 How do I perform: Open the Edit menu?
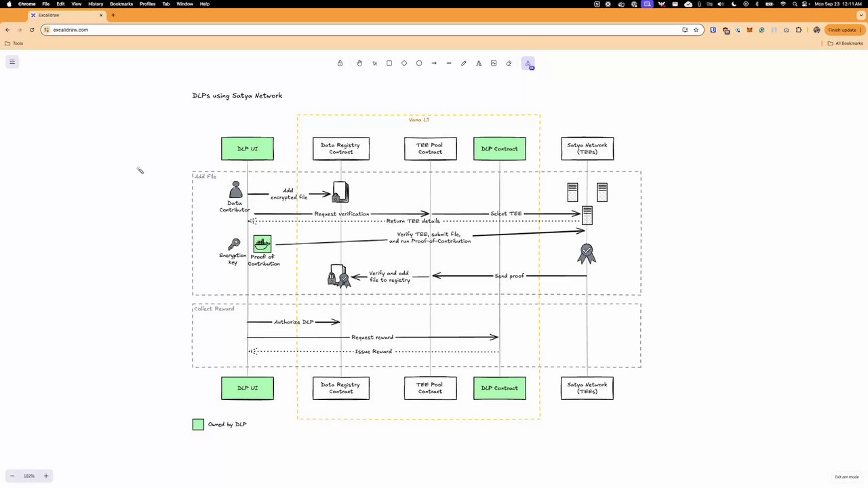click(x=60, y=4)
